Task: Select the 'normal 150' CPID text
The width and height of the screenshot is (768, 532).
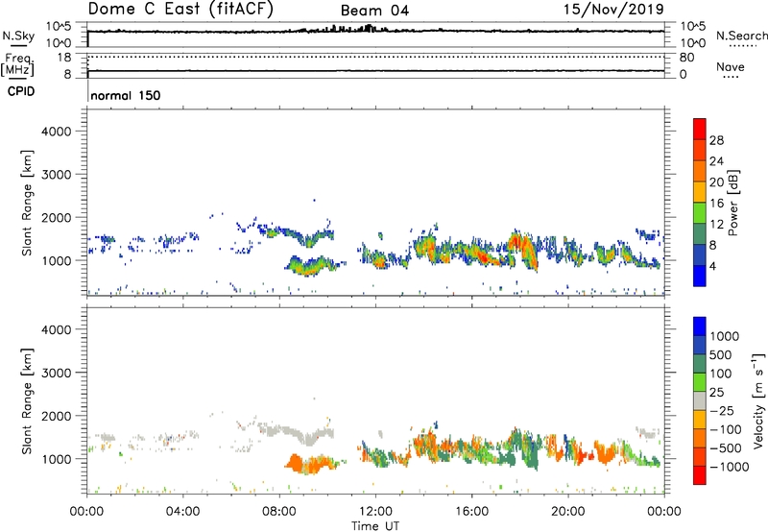Action: point(126,95)
